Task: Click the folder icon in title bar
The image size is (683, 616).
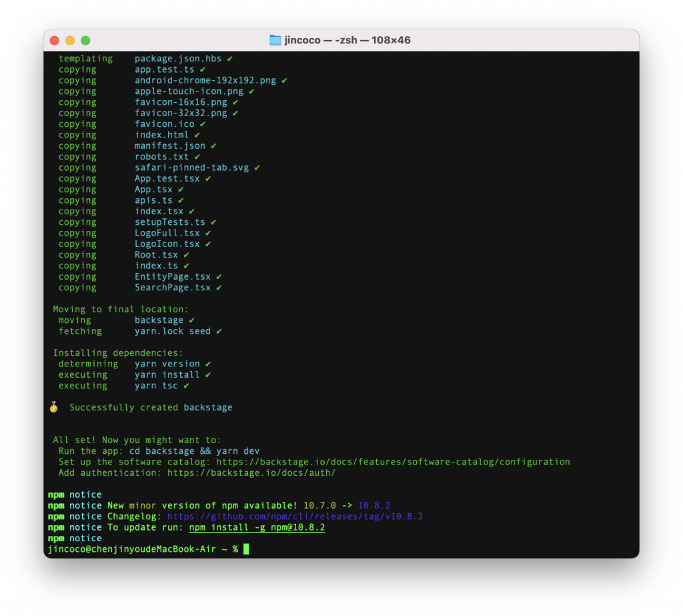Action: click(x=275, y=40)
